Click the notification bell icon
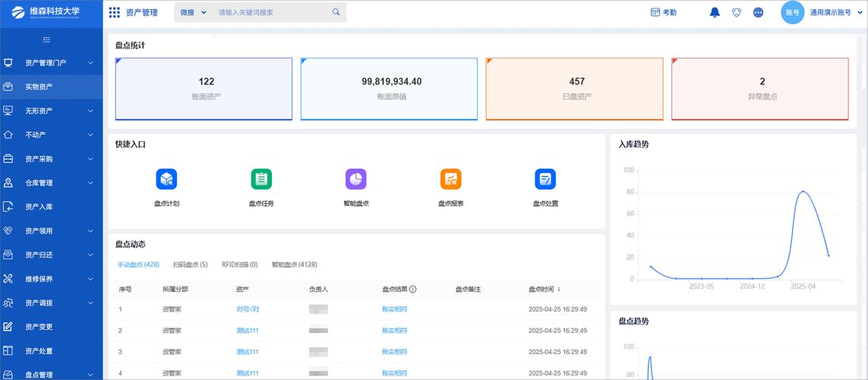Viewport: 868px width, 380px height. coord(715,12)
